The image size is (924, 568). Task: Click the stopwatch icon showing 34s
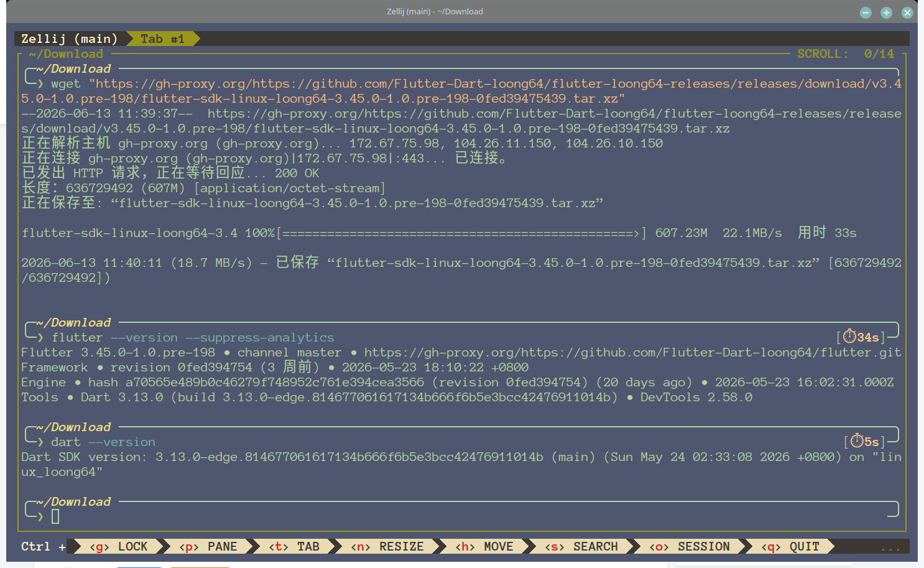pyautogui.click(x=849, y=337)
